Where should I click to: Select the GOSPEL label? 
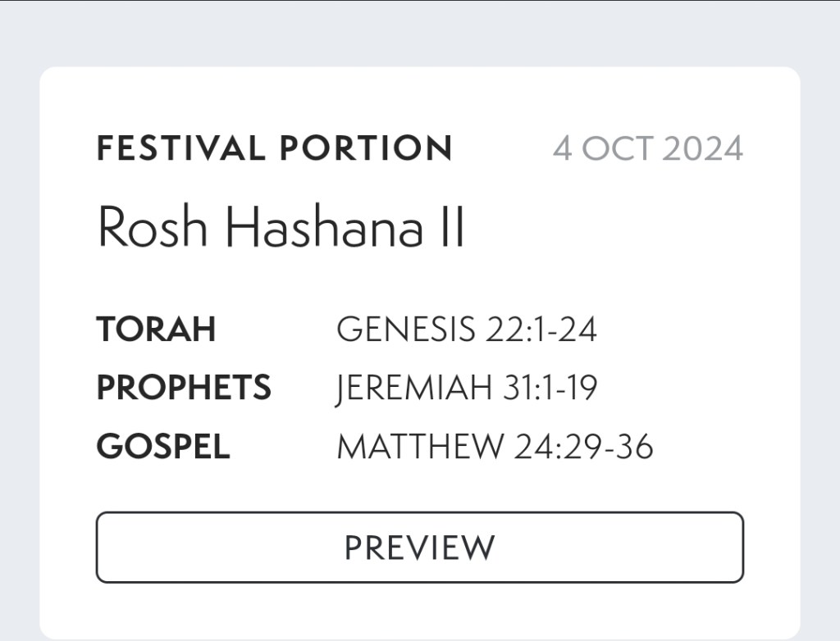[x=162, y=447]
